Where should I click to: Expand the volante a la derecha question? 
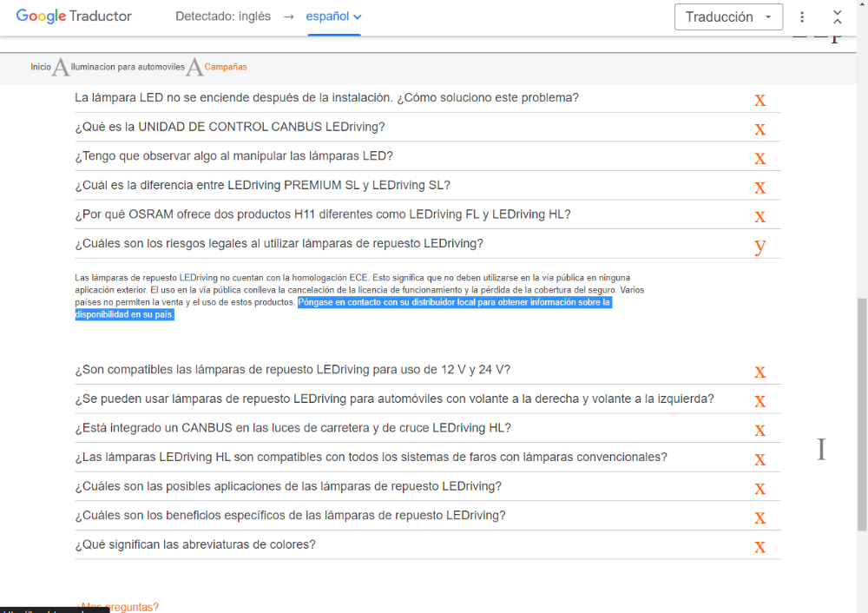point(428,399)
